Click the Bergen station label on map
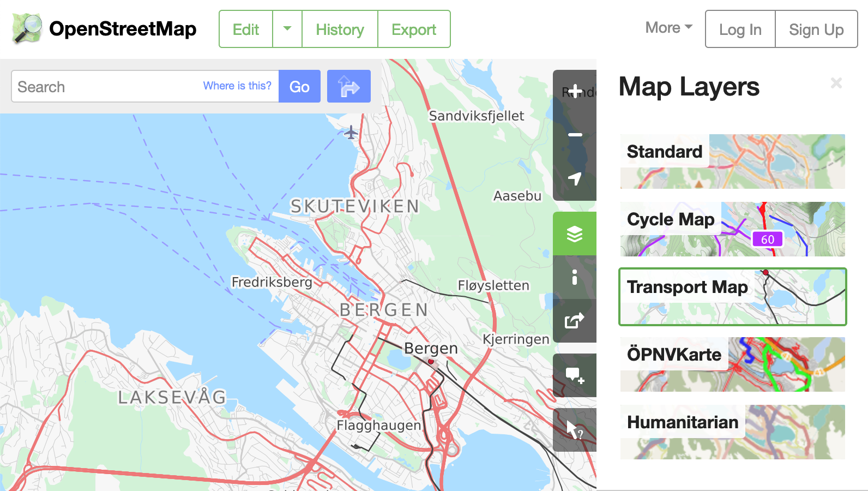The image size is (868, 491). [431, 348]
